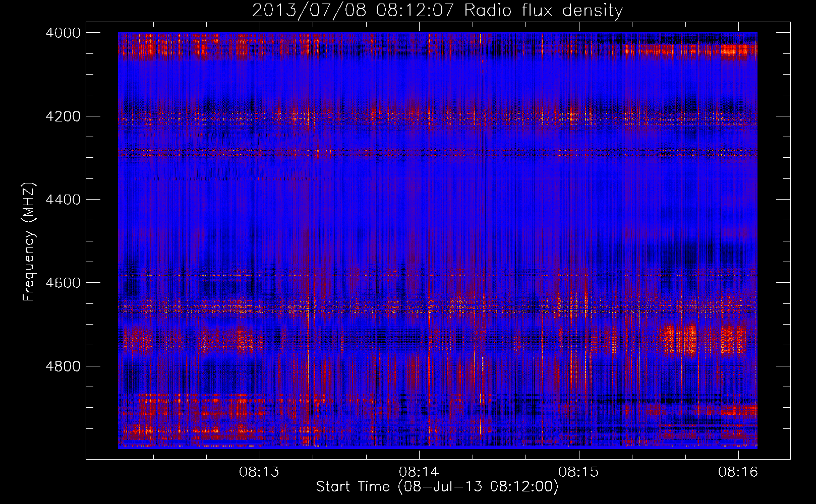Click the x-axis label "Start Time (08-Jul-13 08:12:00)"
The width and height of the screenshot is (816, 504).
click(437, 487)
